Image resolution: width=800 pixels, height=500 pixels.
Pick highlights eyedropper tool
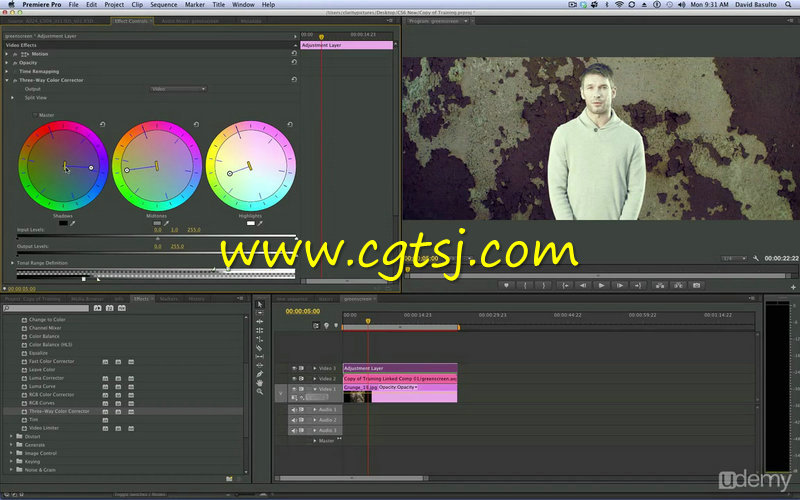click(260, 223)
